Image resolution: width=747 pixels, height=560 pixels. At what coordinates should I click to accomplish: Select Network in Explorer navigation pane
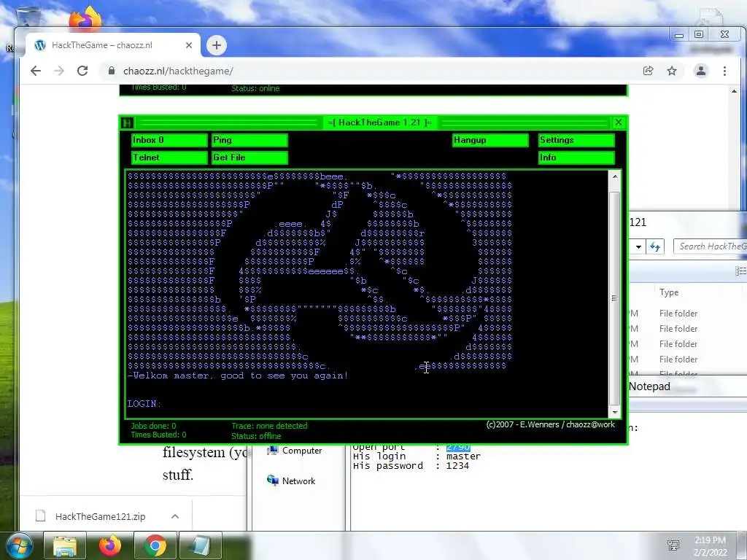click(x=291, y=481)
